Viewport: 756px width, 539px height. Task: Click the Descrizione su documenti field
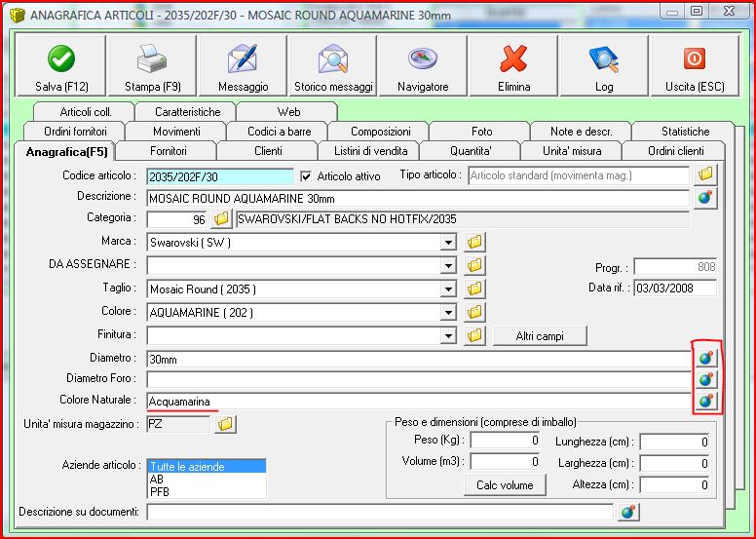(x=380, y=512)
